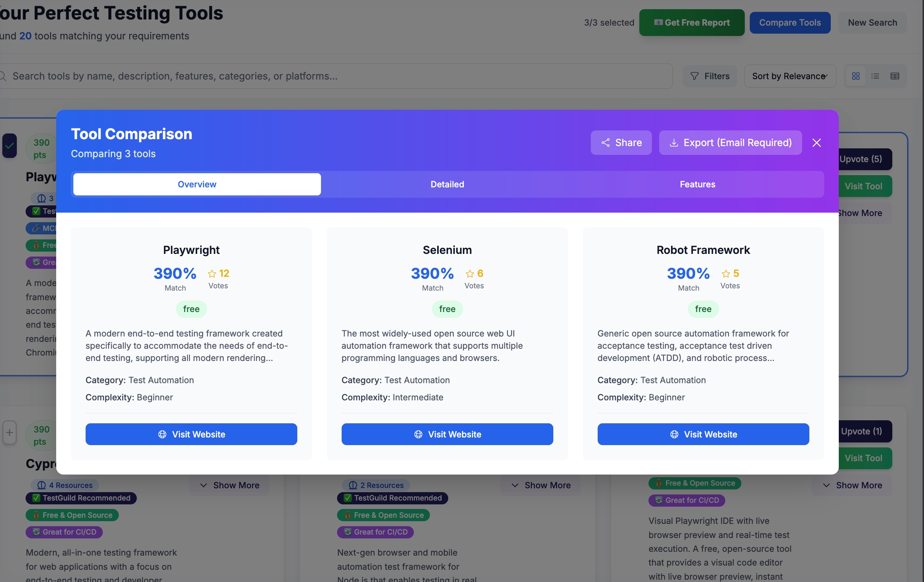Expand Show More under 4 Resources card
The width and height of the screenshot is (924, 582).
(229, 485)
